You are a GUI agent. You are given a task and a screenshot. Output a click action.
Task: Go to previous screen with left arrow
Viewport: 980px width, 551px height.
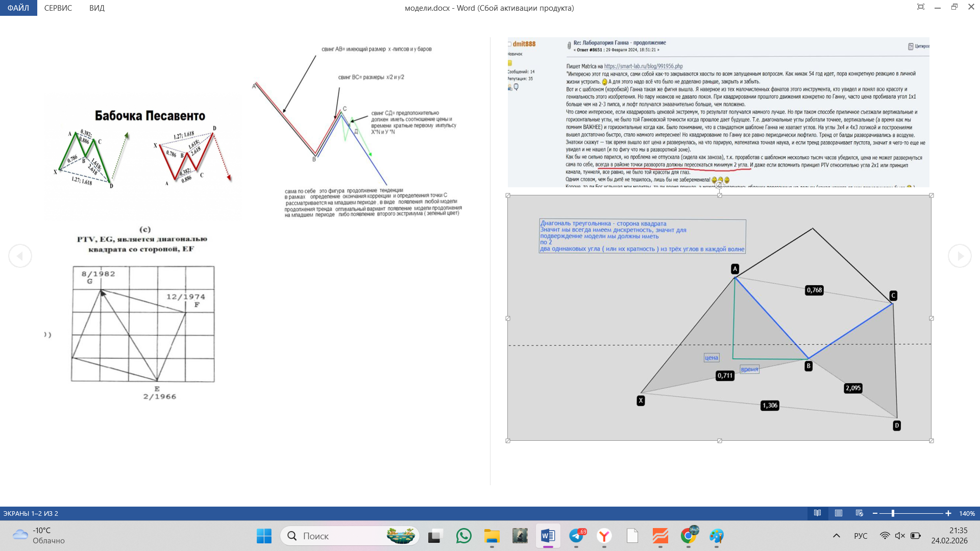coord(20,256)
